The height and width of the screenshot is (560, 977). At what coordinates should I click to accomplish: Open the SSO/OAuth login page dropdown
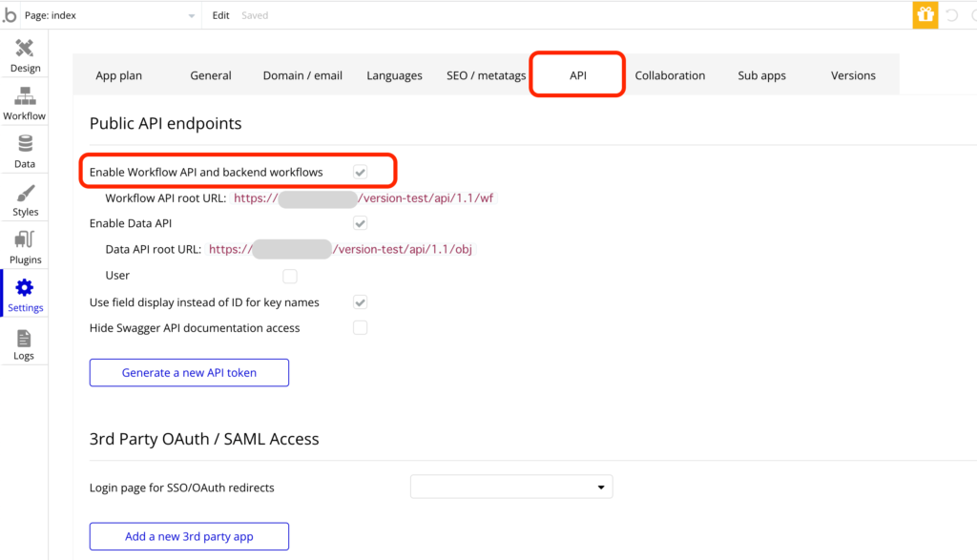pyautogui.click(x=511, y=487)
